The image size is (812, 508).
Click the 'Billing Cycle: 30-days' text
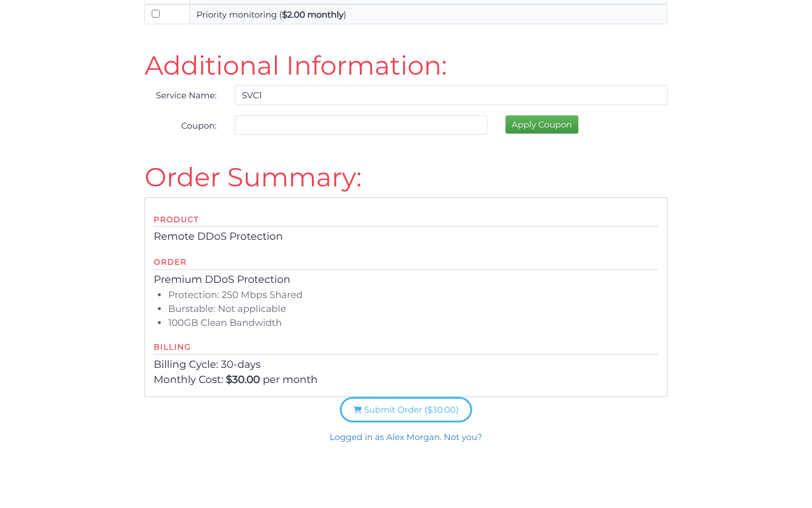pos(207,364)
